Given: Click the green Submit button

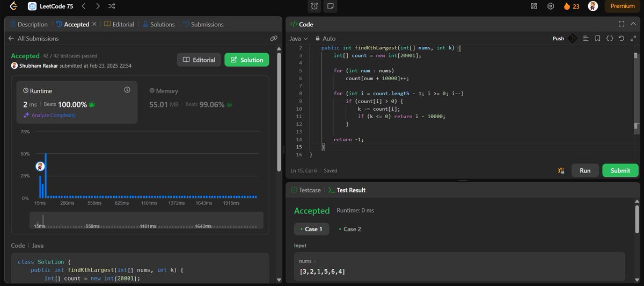Looking at the screenshot, I should click(x=620, y=170).
